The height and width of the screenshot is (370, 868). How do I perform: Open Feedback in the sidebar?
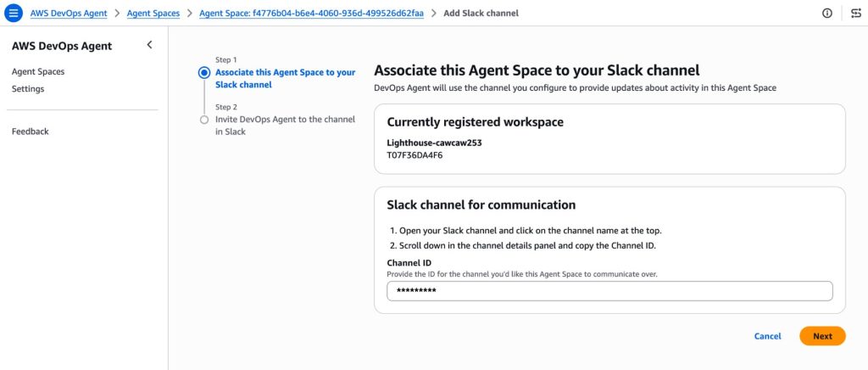31,132
